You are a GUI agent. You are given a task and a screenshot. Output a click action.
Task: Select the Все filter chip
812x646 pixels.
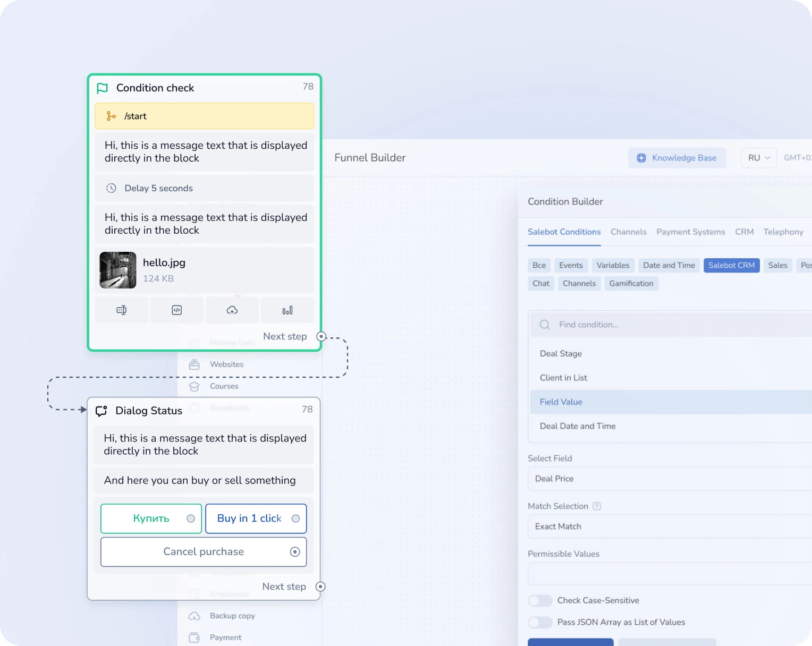pyautogui.click(x=539, y=265)
